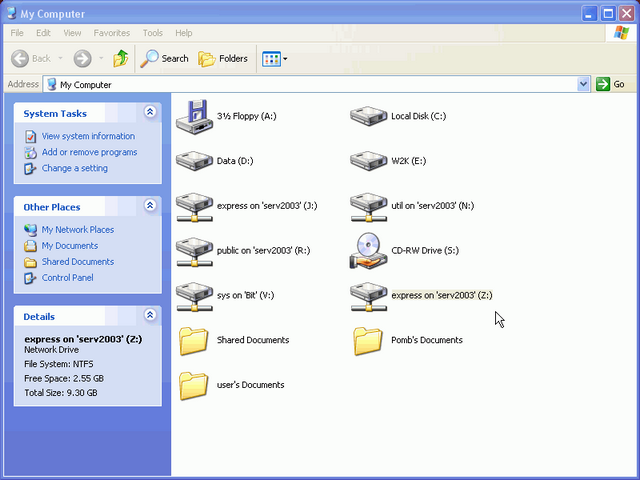Open the Tools menu

click(152, 33)
